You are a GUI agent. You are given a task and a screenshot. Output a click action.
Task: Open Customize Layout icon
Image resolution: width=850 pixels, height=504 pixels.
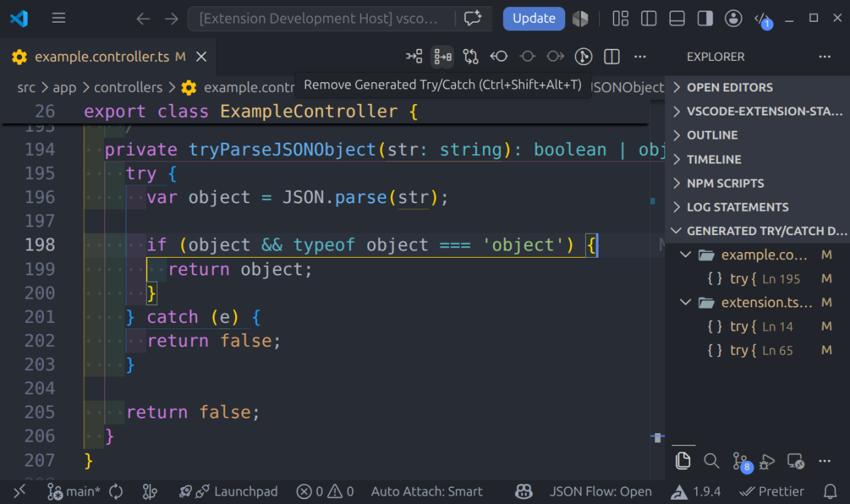620,18
